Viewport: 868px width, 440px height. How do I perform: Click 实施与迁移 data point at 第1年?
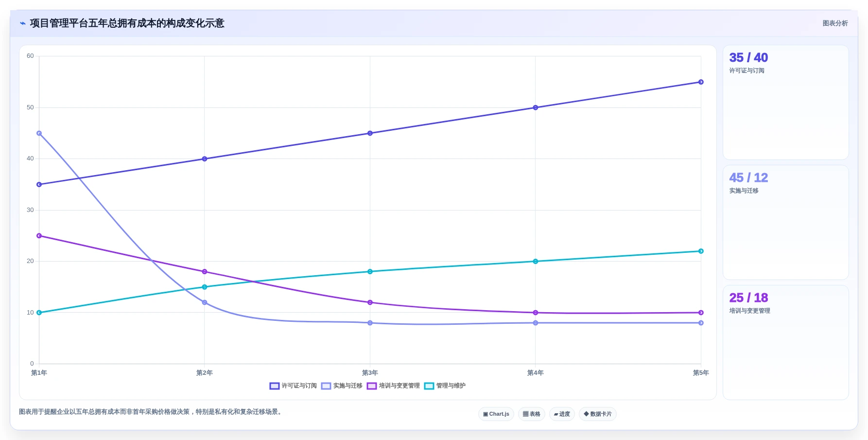[x=39, y=133]
